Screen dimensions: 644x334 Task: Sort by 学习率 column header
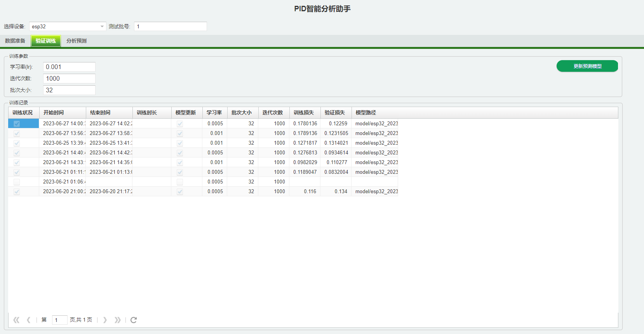coord(215,112)
